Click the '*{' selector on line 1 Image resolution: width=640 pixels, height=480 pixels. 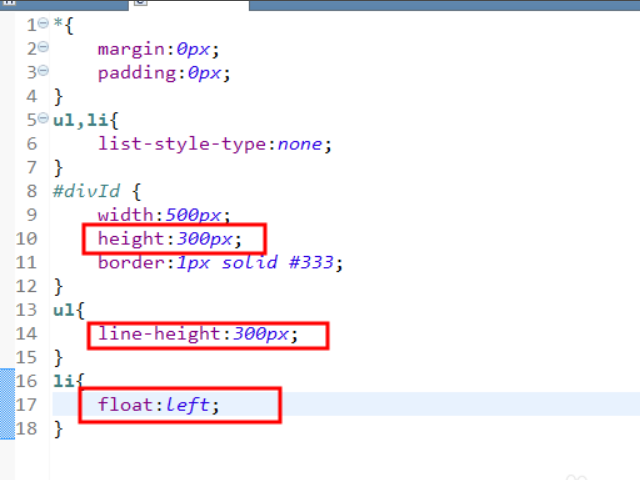point(64,25)
